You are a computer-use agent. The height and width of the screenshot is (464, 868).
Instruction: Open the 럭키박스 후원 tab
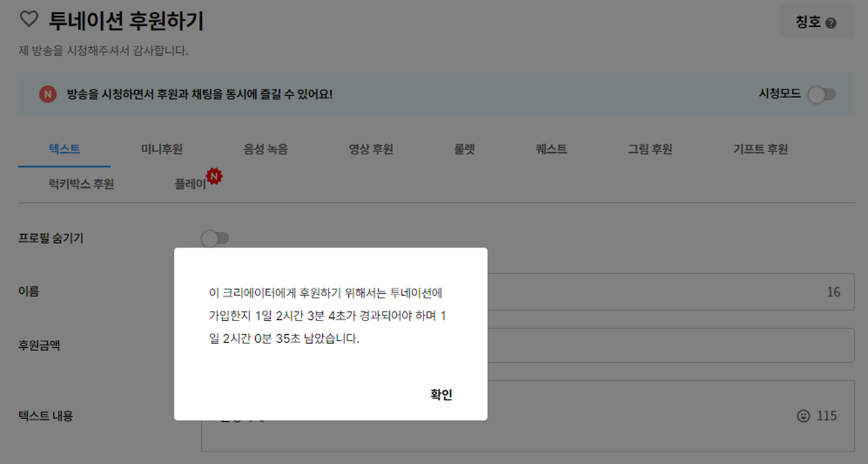click(x=81, y=184)
